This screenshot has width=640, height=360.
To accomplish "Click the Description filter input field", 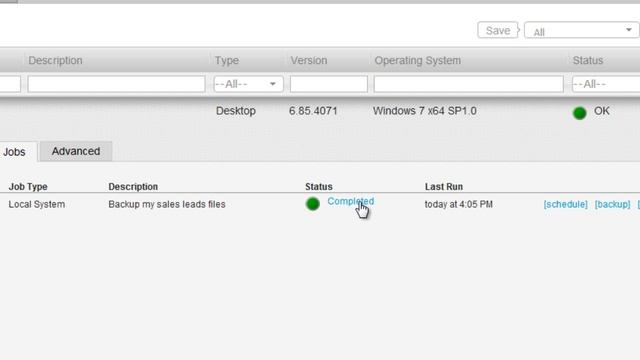I will pyautogui.click(x=116, y=84).
